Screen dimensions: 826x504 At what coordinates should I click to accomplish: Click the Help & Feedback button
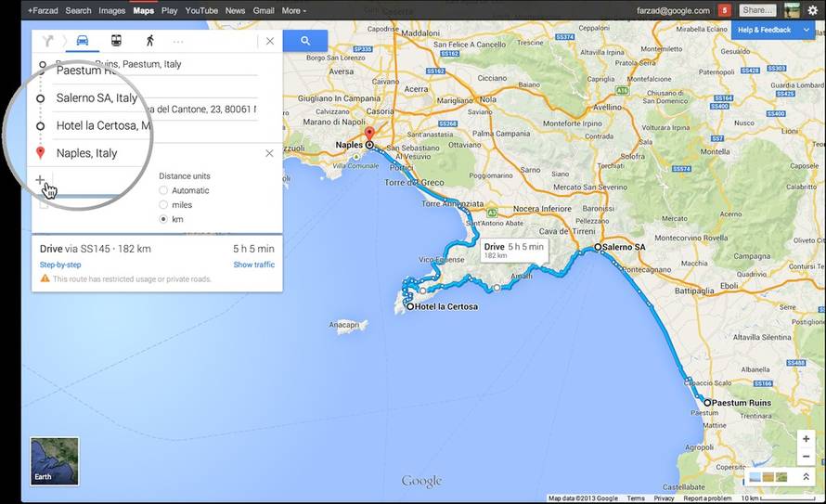pyautogui.click(x=764, y=30)
